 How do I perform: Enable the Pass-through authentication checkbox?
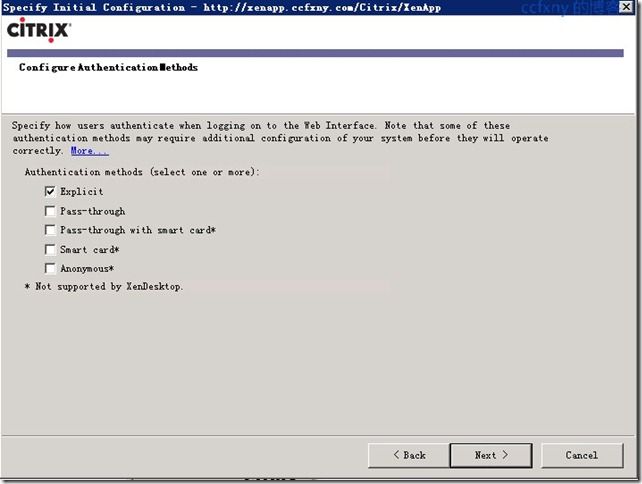click(x=50, y=211)
